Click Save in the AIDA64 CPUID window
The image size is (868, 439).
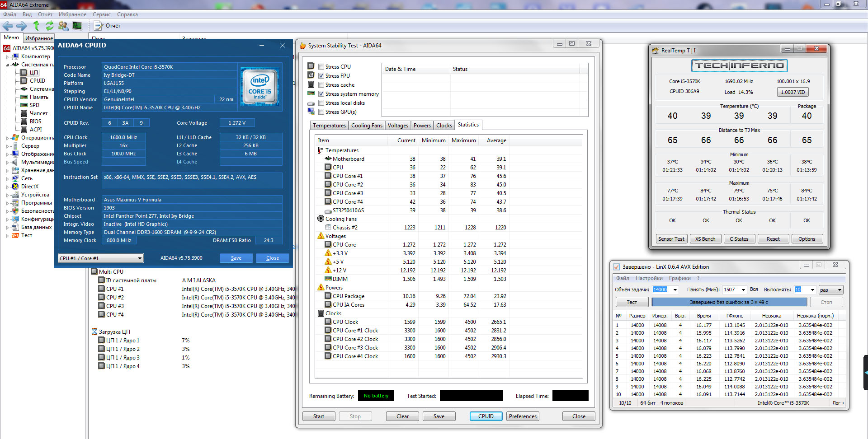[236, 258]
